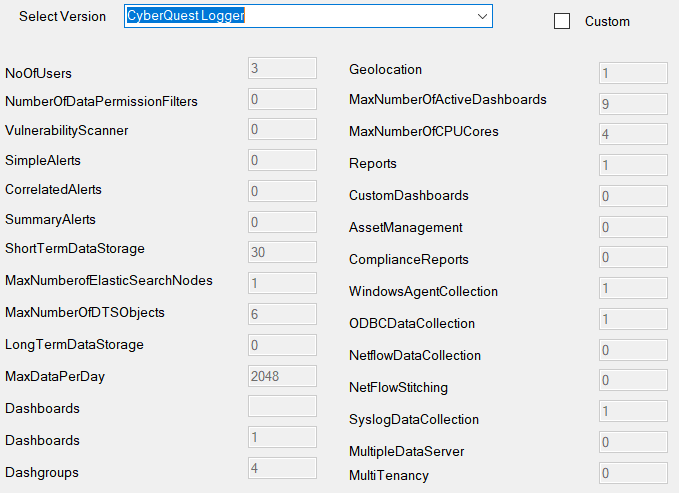Image resolution: width=679 pixels, height=493 pixels.
Task: Click the ODBCDataCollection value field
Action: [633, 319]
